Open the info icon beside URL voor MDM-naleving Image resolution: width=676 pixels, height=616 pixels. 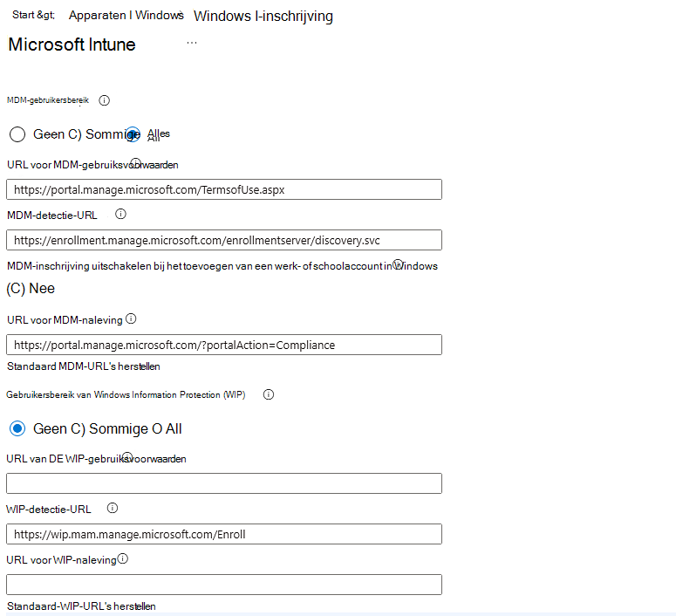pyautogui.click(x=131, y=318)
